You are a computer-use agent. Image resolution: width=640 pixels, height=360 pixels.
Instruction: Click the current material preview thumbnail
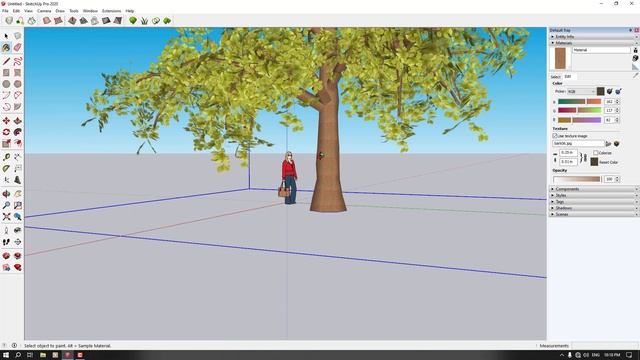(x=560, y=58)
